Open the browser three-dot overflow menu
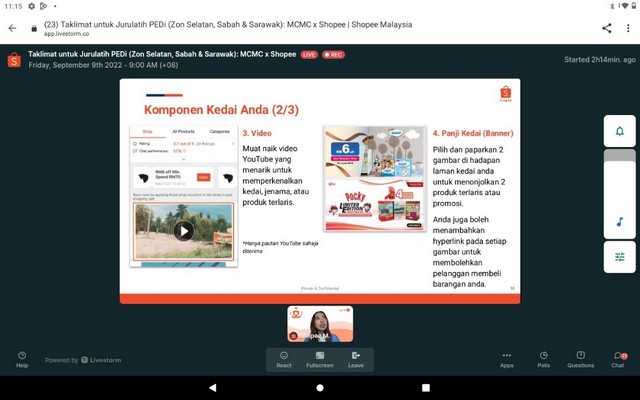The height and width of the screenshot is (400, 640). pyautogui.click(x=627, y=28)
